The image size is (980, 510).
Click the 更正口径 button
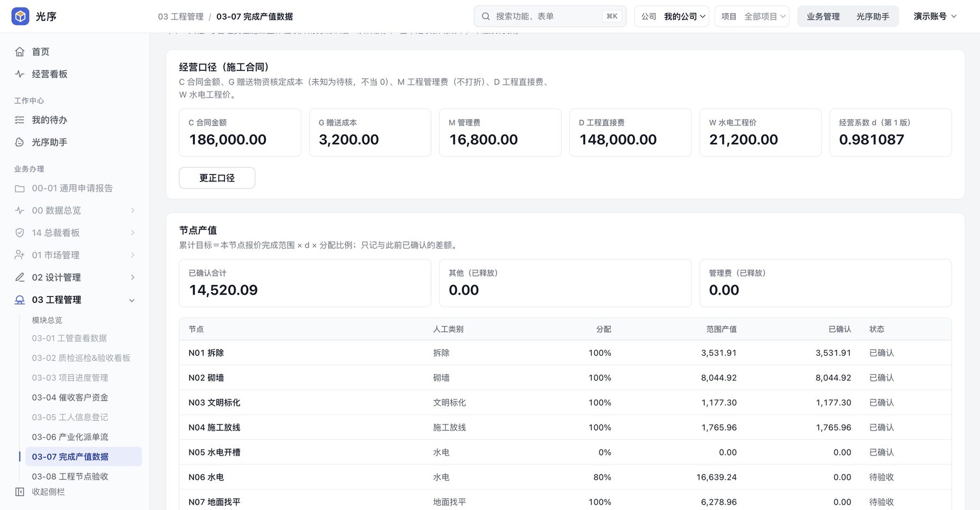point(217,178)
